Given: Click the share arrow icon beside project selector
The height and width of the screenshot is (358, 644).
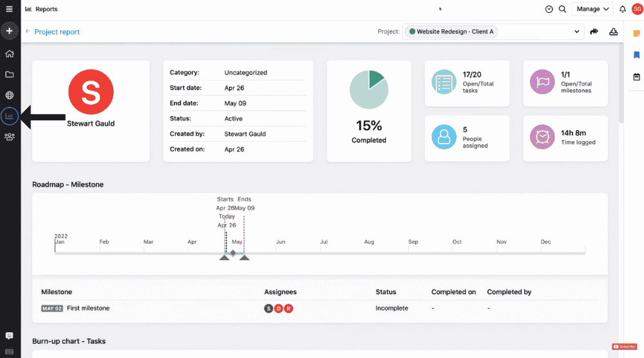Looking at the screenshot, I should 594,32.
